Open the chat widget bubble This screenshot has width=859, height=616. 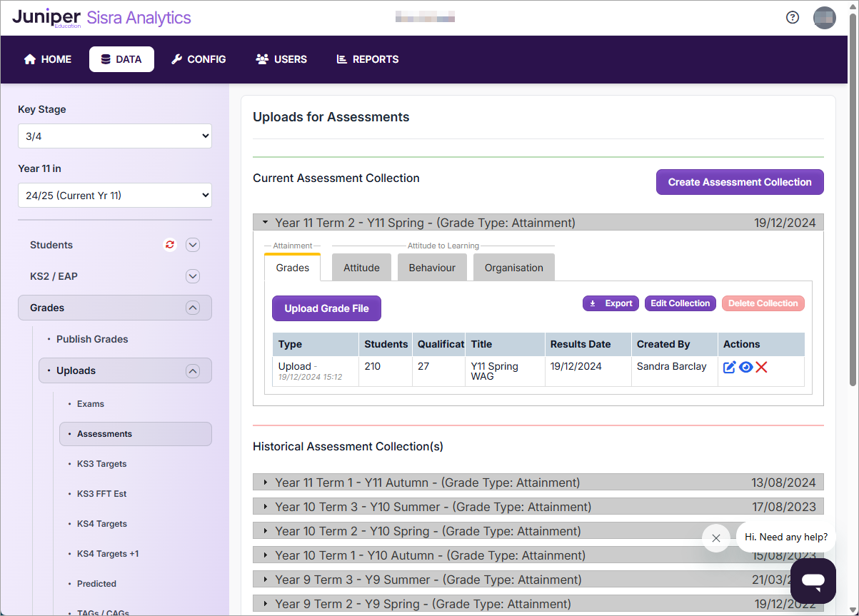813,581
